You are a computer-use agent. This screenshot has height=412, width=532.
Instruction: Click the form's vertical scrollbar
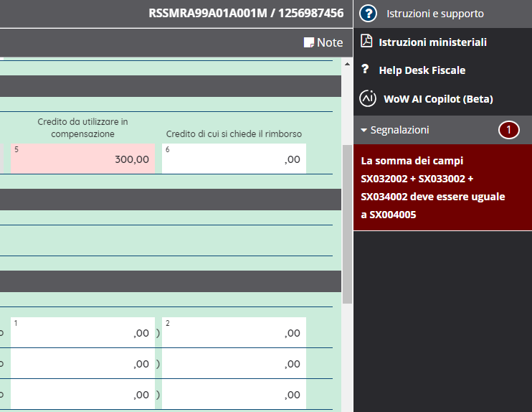(x=347, y=223)
